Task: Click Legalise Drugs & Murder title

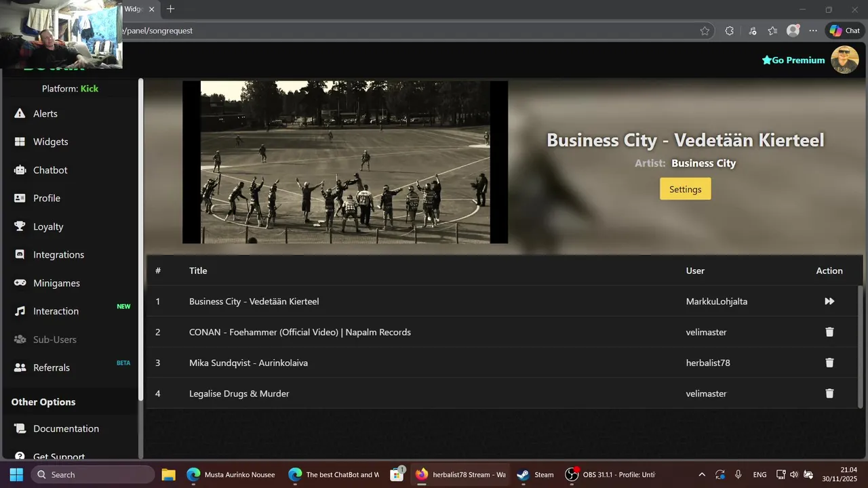Action: point(239,393)
